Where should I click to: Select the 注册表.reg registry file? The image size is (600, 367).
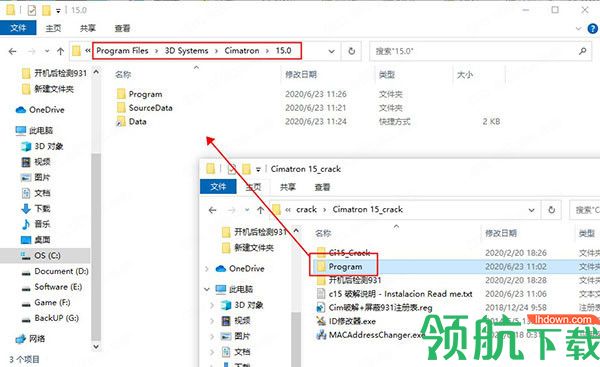click(375, 308)
